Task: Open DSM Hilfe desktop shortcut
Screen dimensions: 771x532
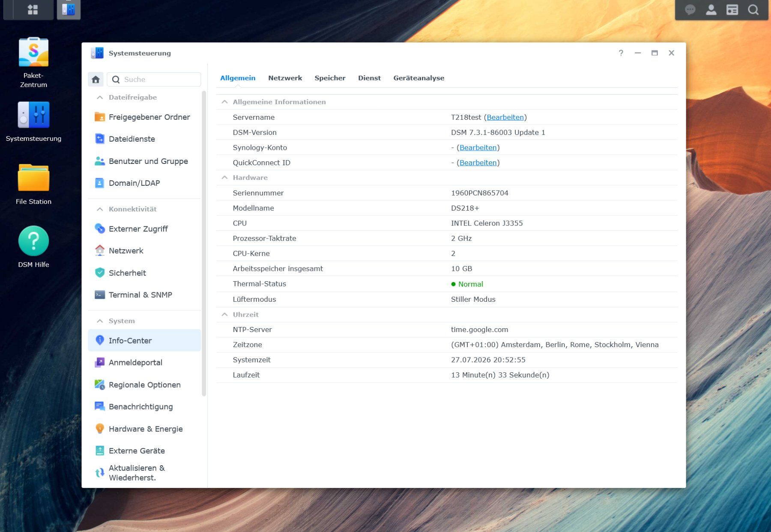Action: (33, 247)
